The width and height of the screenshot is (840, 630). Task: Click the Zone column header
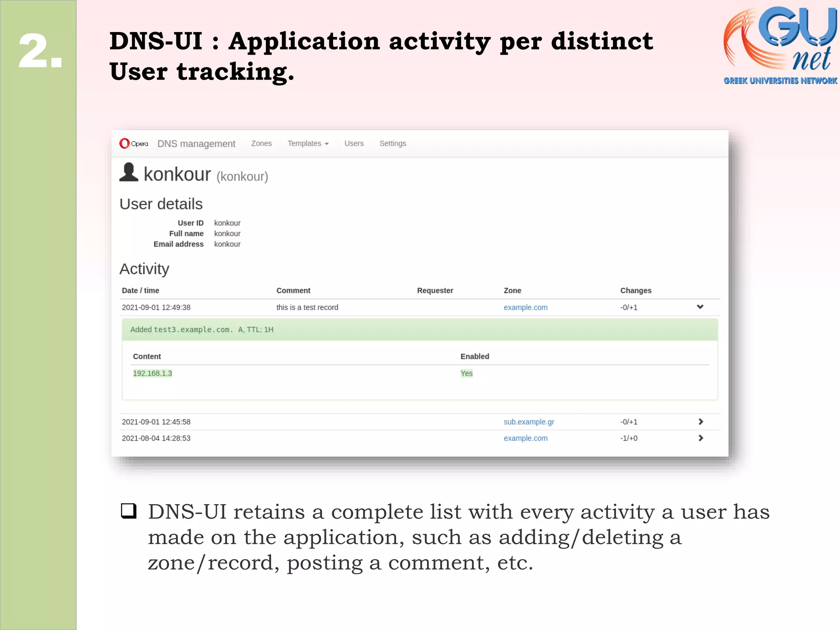(512, 290)
